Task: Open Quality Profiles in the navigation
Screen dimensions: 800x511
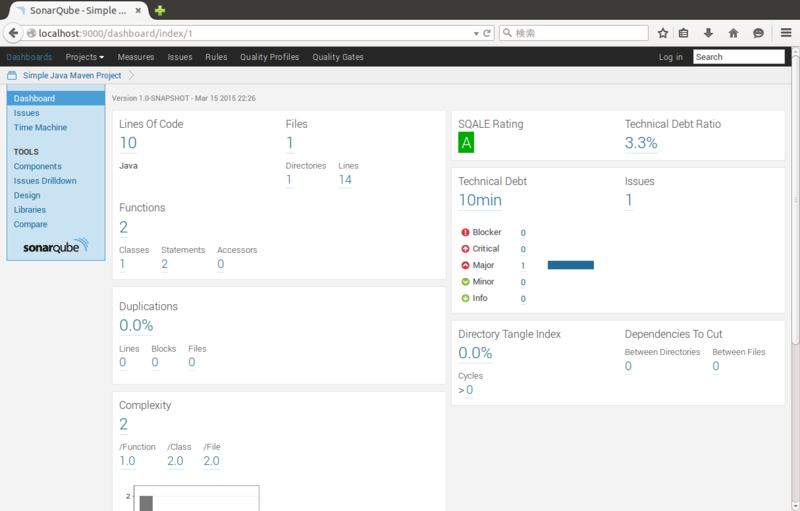Action: [x=269, y=57]
